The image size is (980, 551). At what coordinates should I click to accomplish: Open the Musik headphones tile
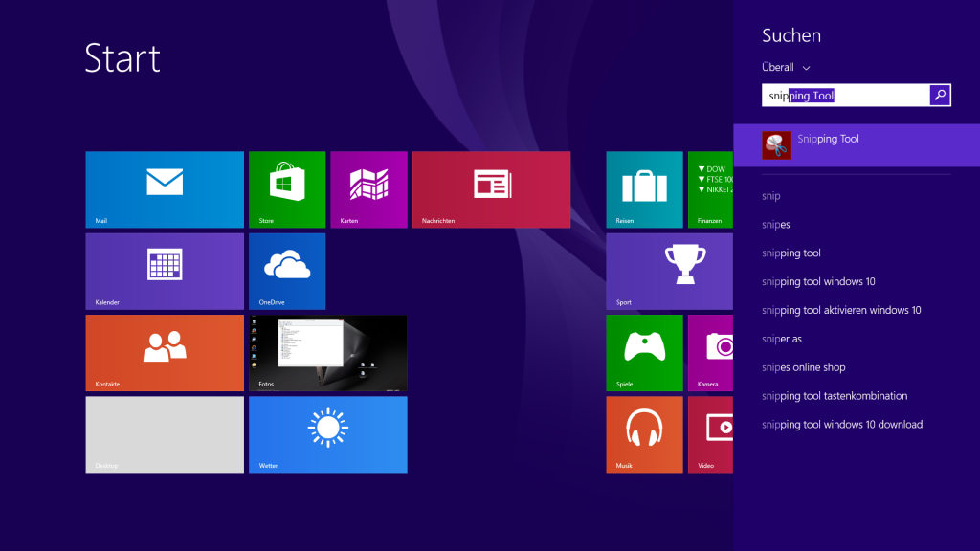coord(644,434)
